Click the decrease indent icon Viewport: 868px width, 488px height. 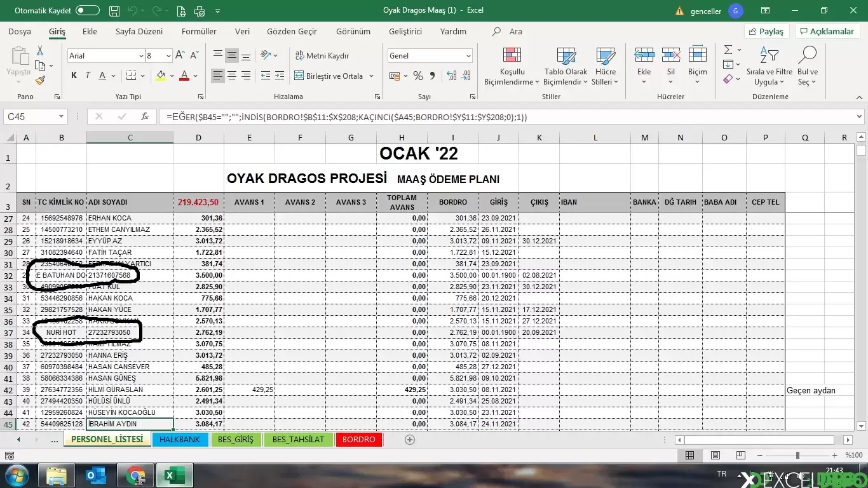click(x=266, y=76)
